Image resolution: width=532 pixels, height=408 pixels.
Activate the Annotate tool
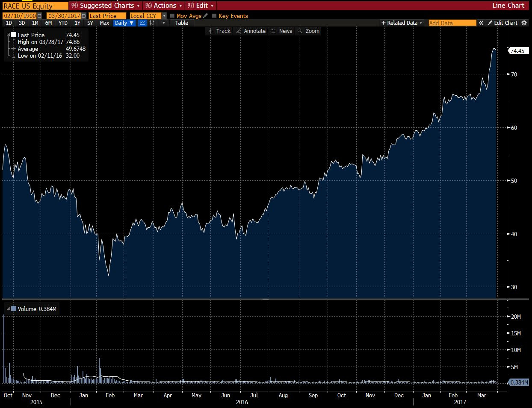pos(251,31)
